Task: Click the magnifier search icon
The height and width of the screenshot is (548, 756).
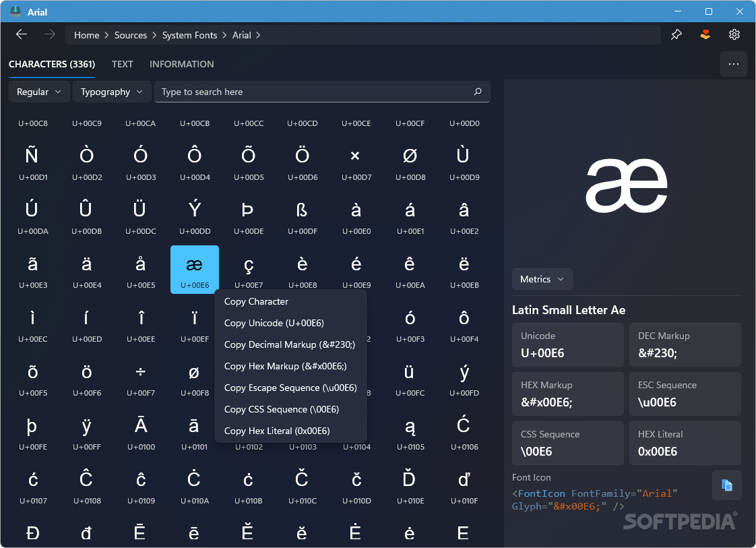Action: [x=477, y=92]
